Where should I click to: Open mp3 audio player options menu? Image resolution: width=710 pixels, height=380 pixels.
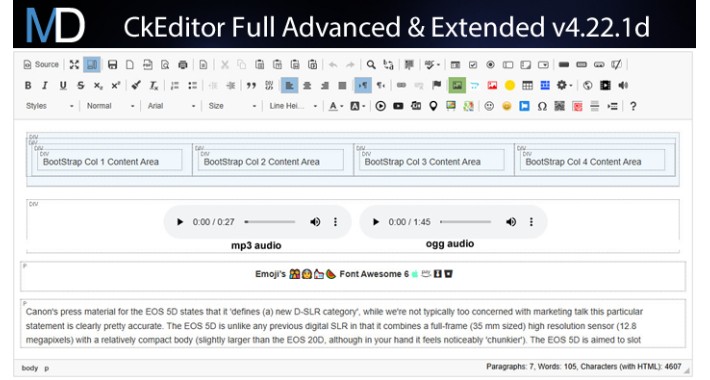[335, 222]
